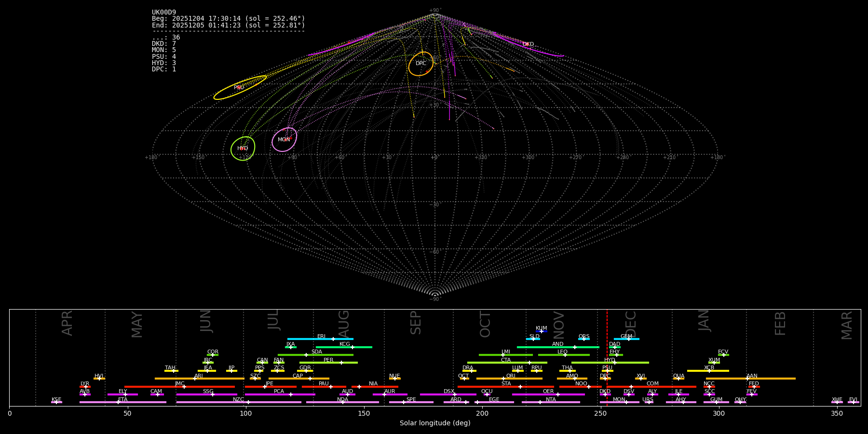This screenshot has width=868, height=434.
Task: Click the UK00D9 station title text
Action: tap(164, 13)
